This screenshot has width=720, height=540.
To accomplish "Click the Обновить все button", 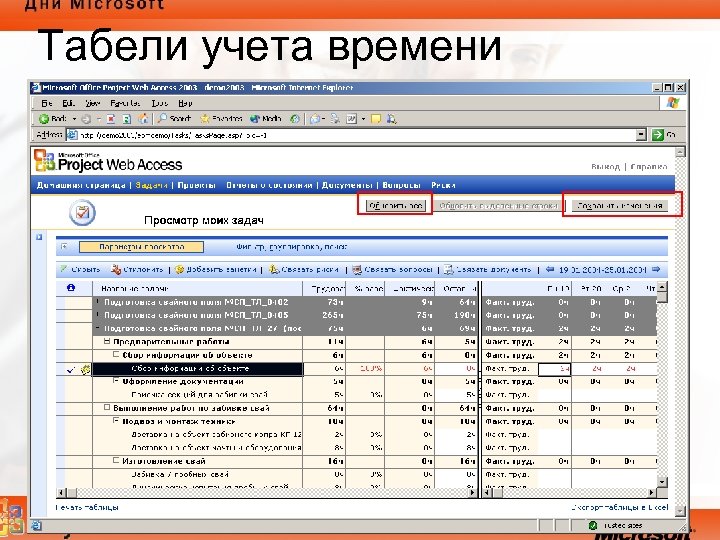I will pos(395,206).
